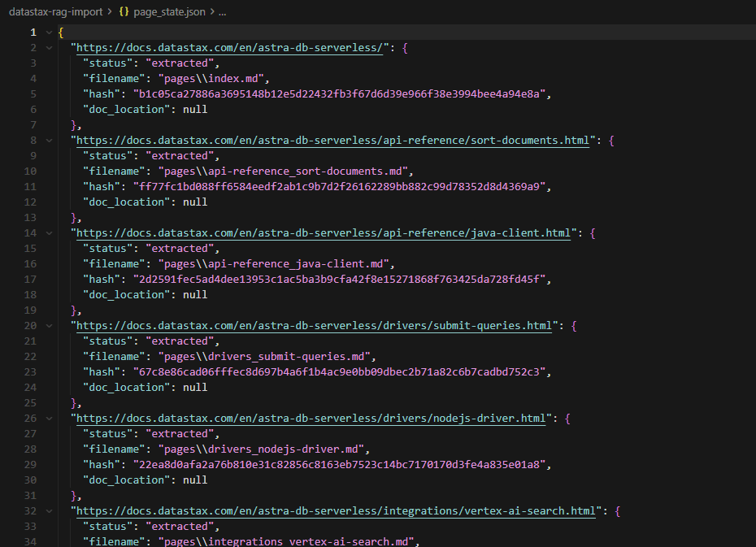756x547 pixels.
Task: Click the "extracted" value on line 33
Action: point(180,527)
